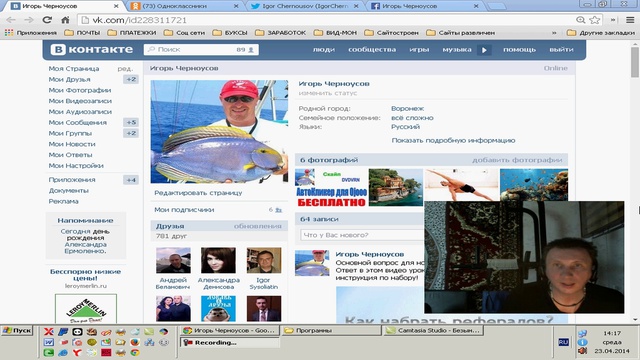Open the Приложения apps shortcut in bookmarks bar
The width and height of the screenshot is (640, 360).
pos(31,33)
